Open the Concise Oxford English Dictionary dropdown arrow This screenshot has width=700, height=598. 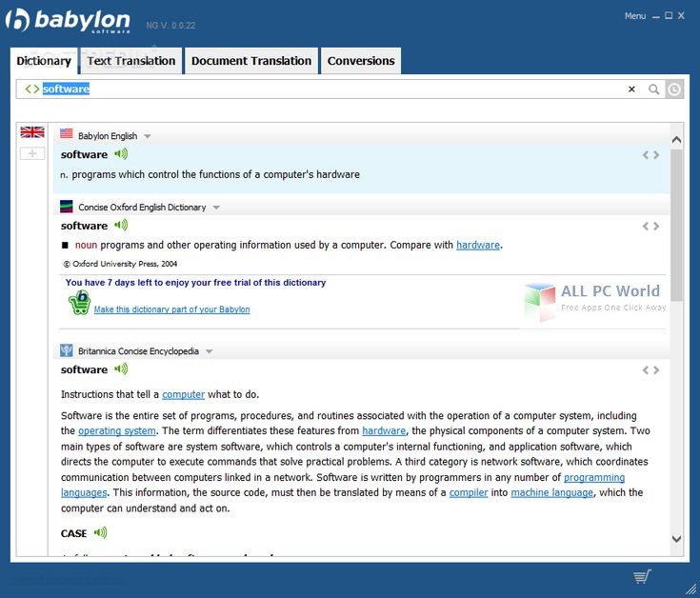(216, 208)
